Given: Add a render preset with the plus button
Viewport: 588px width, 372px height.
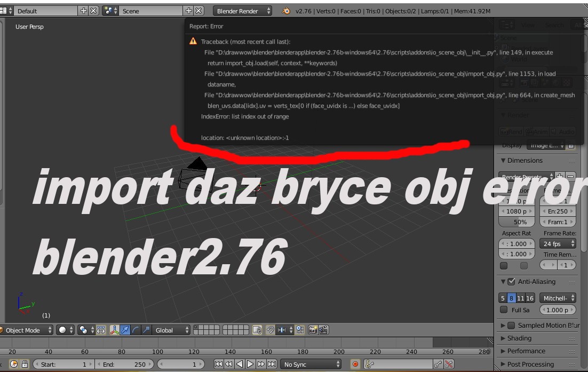Looking at the screenshot, I should [560, 176].
